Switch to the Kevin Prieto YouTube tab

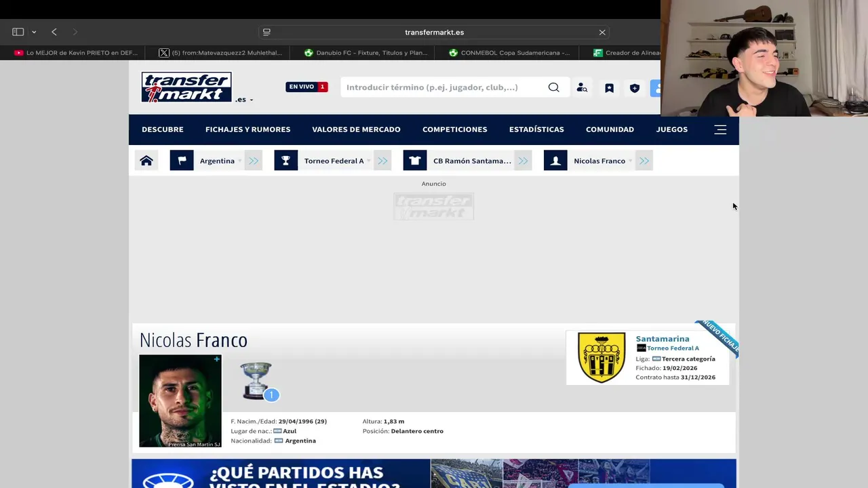tap(75, 52)
